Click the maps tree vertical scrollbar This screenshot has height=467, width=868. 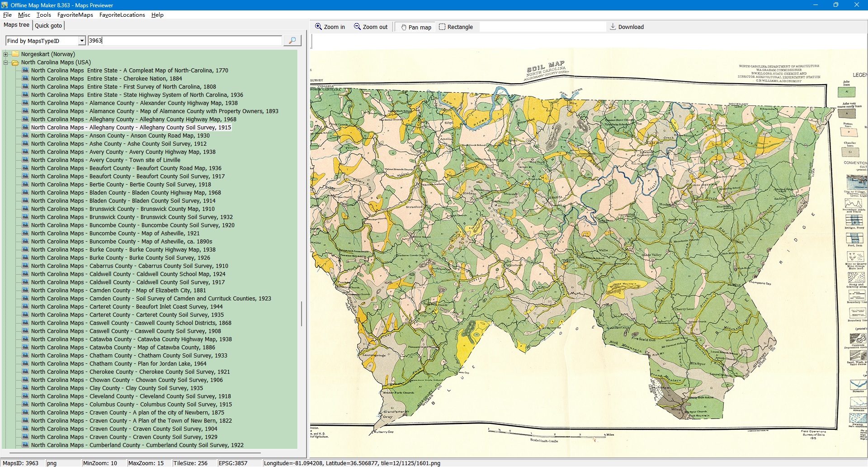tap(302, 313)
